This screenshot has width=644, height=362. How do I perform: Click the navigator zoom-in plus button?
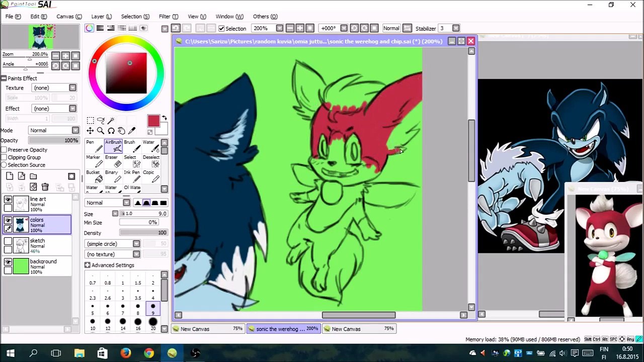point(65,56)
